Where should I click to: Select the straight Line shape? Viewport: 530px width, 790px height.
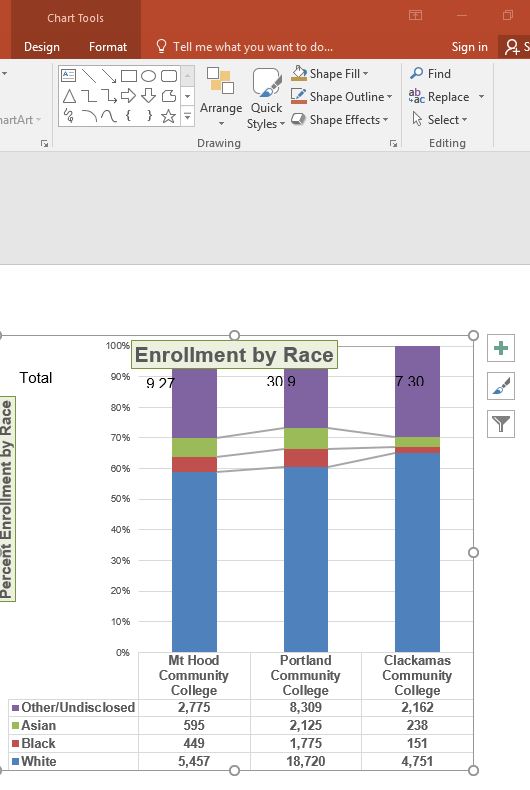click(x=89, y=76)
